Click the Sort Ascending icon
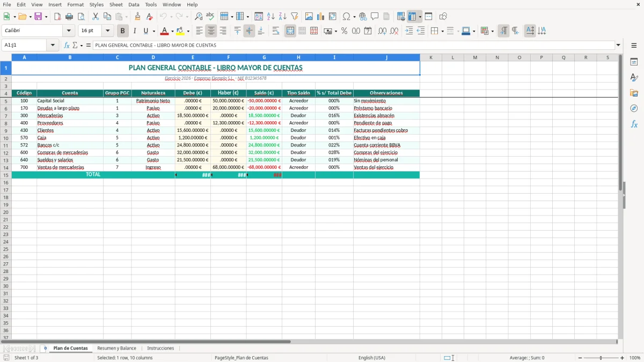644x362 pixels. [x=271, y=17]
